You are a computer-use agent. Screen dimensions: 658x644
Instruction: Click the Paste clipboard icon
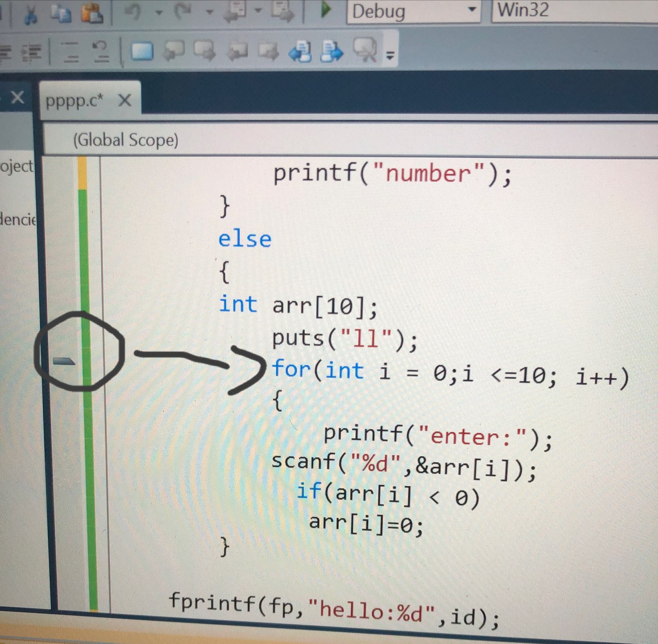pos(92,13)
